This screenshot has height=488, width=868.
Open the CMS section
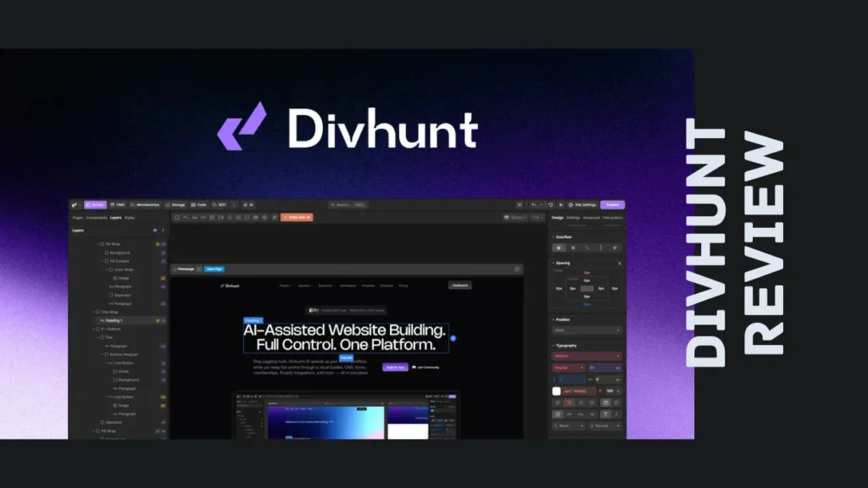point(117,205)
